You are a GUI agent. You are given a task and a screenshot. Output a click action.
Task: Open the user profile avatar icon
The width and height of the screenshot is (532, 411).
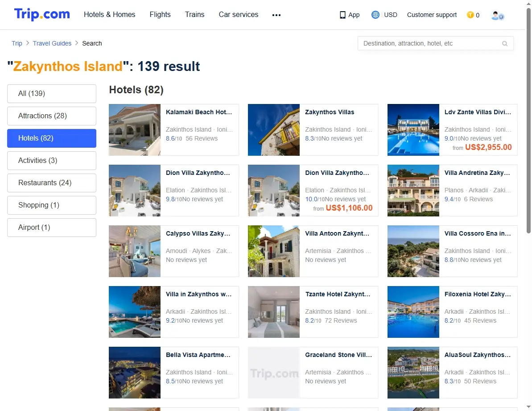[x=497, y=15]
